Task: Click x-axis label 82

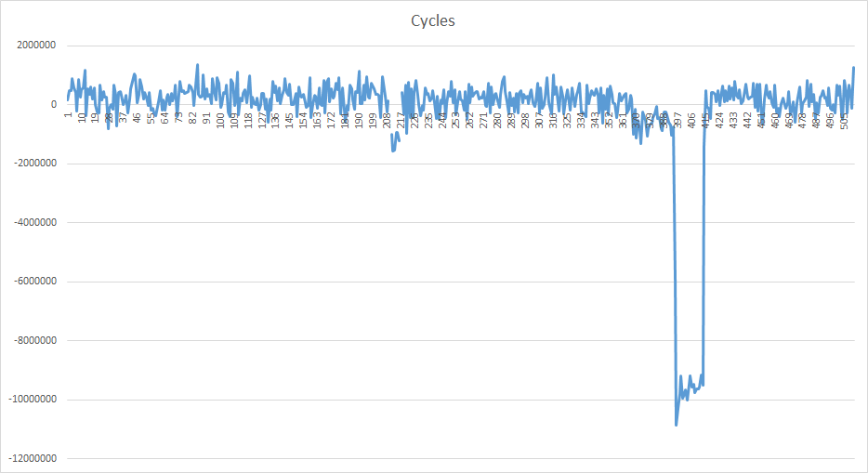Action: (192, 118)
